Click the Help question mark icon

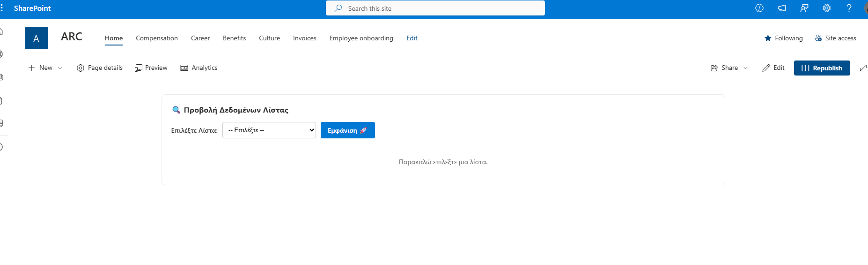click(849, 8)
